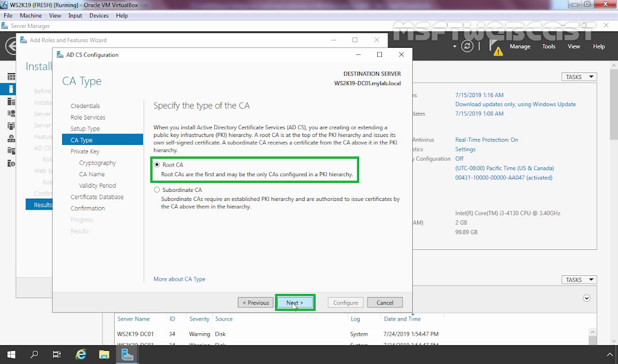618x364 pixels.
Task: Select the Root CA radio button
Action: pos(157,164)
